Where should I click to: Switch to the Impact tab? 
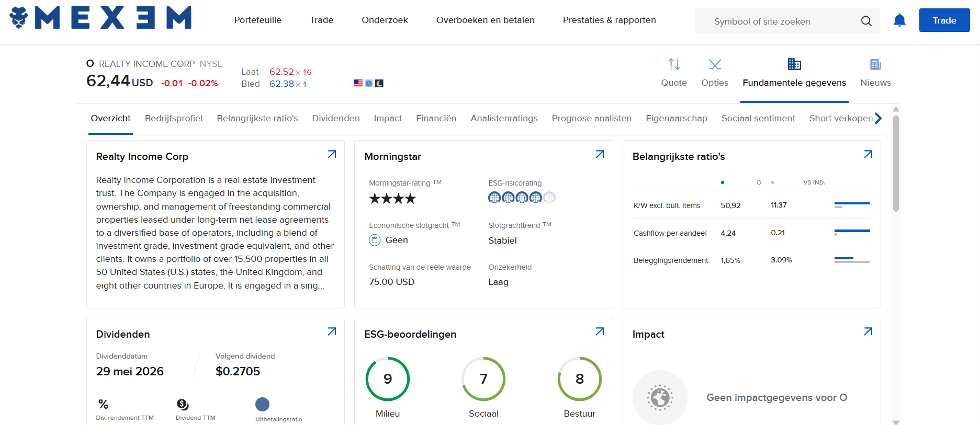(388, 118)
